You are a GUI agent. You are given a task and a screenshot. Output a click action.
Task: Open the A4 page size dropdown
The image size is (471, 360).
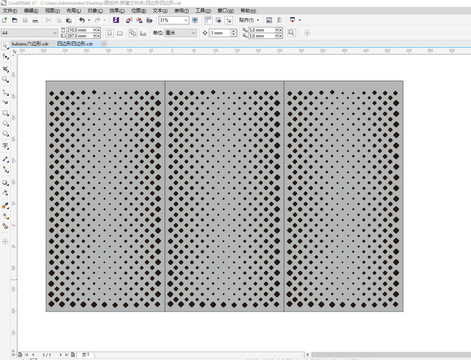(x=55, y=33)
